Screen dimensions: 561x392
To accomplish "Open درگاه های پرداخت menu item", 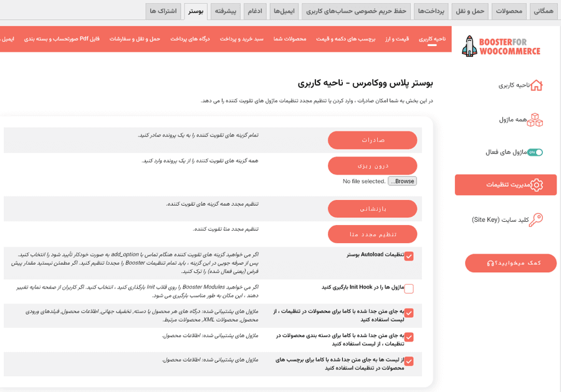I will tap(190, 39).
